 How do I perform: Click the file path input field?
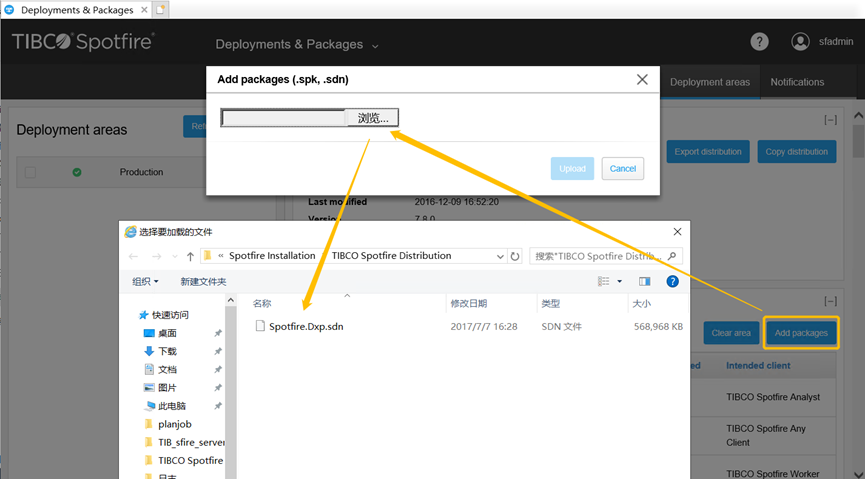284,118
